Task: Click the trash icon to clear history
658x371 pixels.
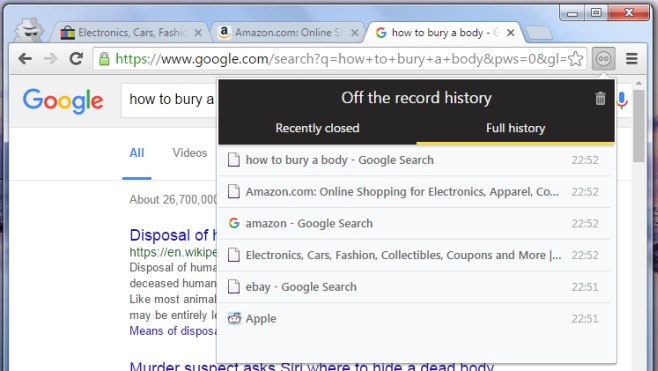Action: click(600, 99)
